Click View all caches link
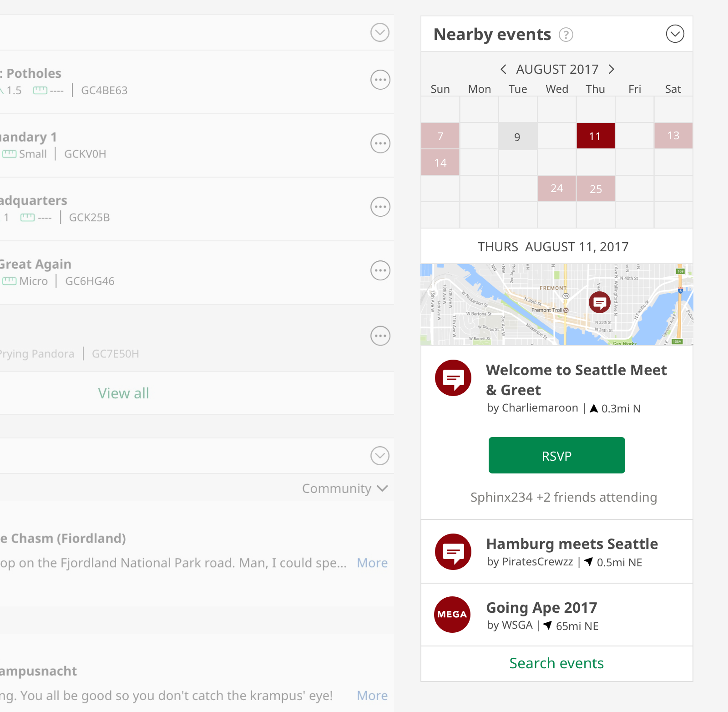The width and height of the screenshot is (728, 712). 123,393
